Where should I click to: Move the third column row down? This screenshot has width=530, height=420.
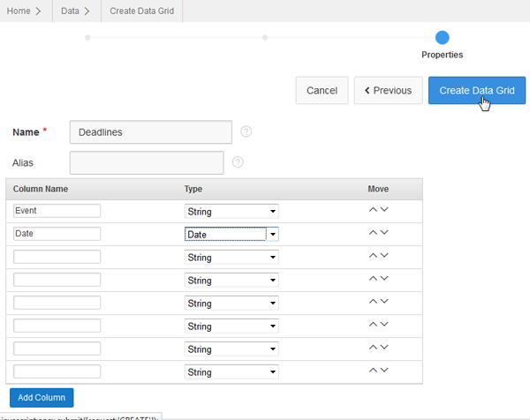[384, 256]
